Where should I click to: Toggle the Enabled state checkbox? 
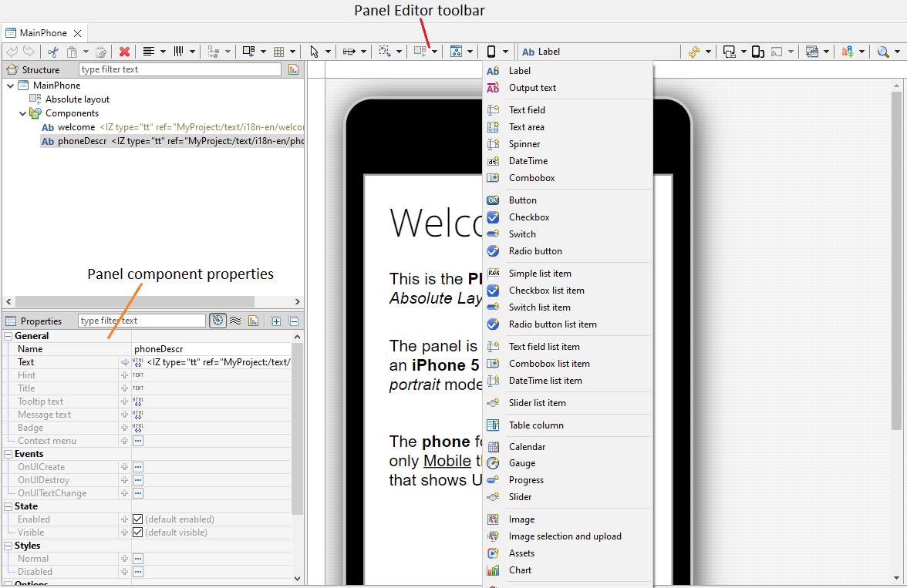[138, 519]
